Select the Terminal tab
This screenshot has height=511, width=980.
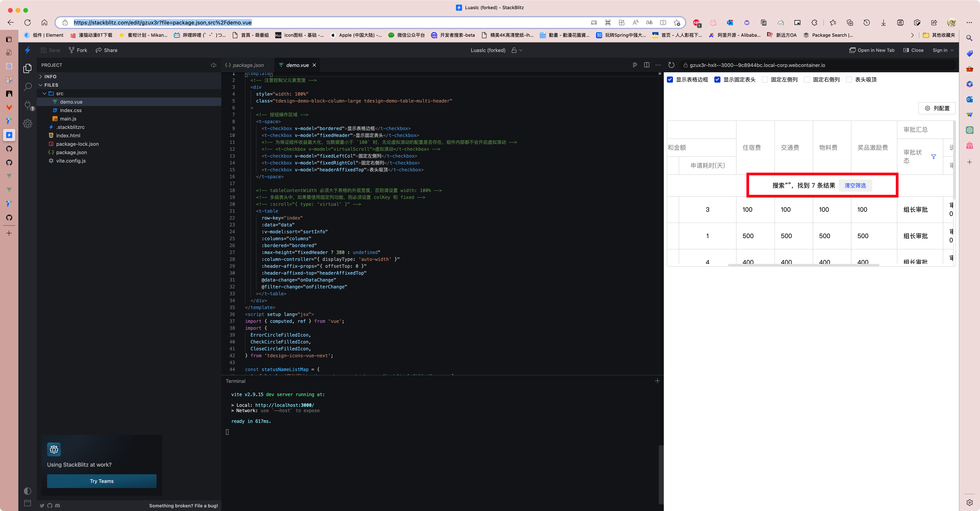click(235, 381)
